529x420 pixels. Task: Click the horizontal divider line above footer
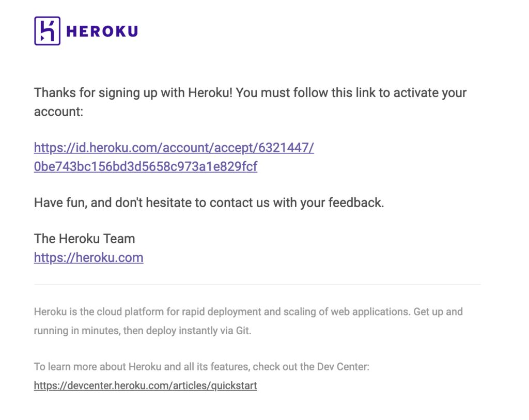[257, 285]
